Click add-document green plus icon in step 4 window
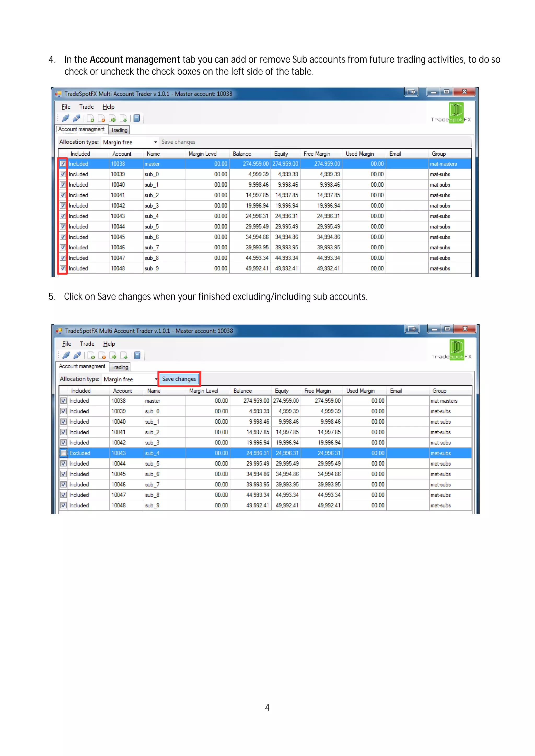Screen dimensions: 535x756 [91, 119]
